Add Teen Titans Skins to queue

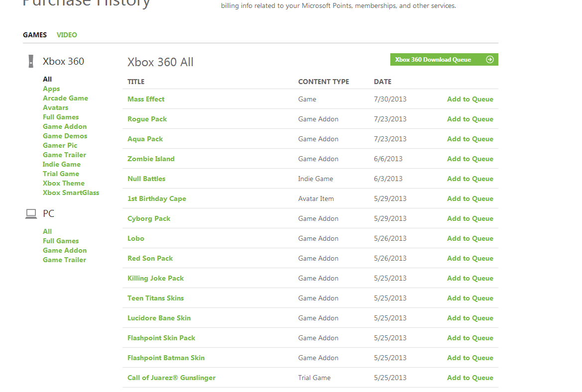coord(470,298)
